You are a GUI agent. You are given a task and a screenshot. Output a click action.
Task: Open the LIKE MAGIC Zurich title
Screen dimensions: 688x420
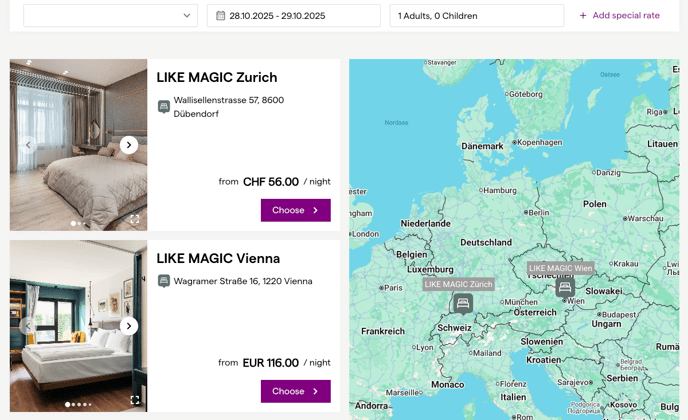(217, 78)
